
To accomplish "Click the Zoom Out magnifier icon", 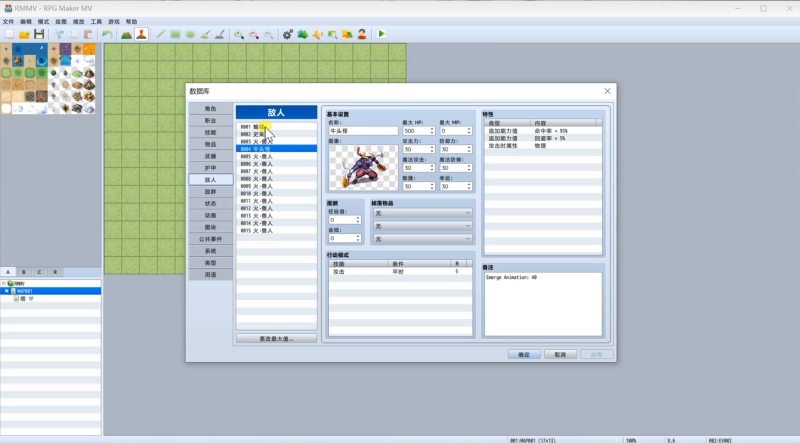I will click(x=254, y=34).
